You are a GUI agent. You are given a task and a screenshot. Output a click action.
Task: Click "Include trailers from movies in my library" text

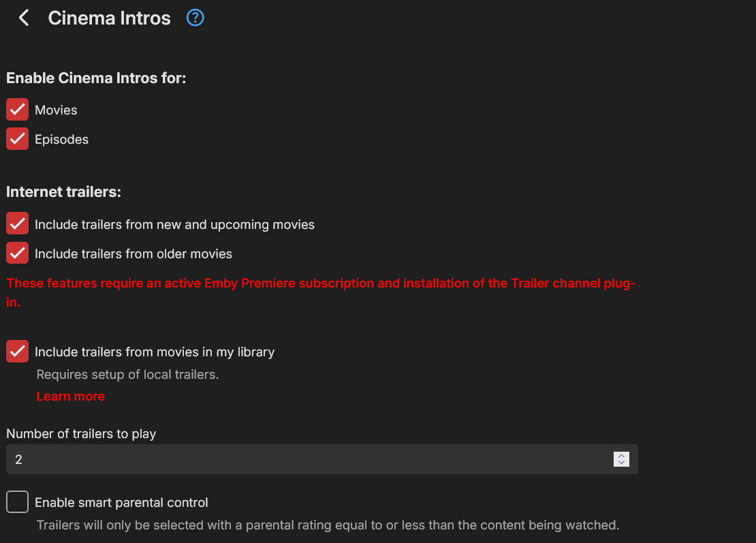pyautogui.click(x=155, y=352)
